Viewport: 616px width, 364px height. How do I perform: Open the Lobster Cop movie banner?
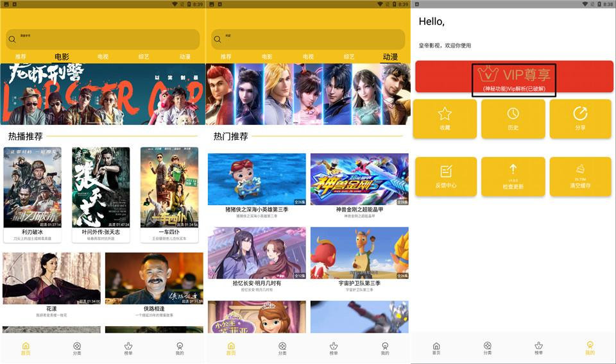point(103,94)
